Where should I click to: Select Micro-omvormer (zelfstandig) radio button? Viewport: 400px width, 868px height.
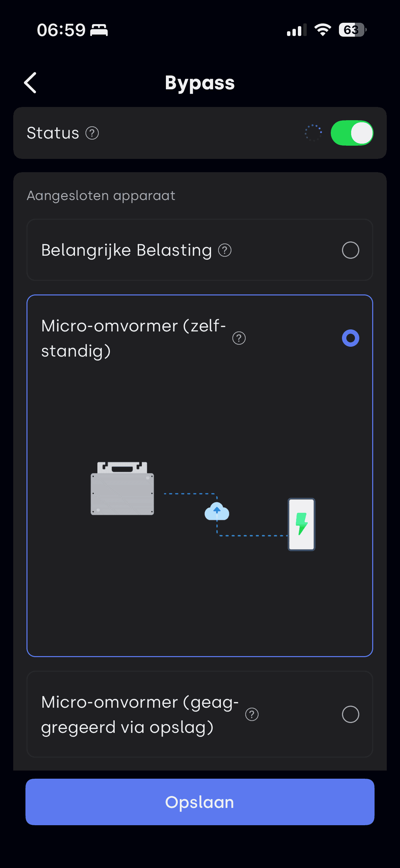pyautogui.click(x=350, y=338)
